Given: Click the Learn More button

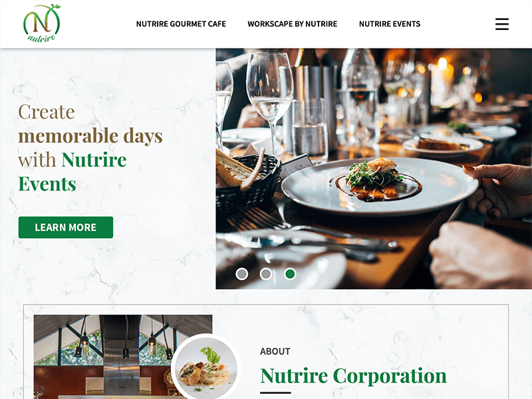Looking at the screenshot, I should (x=66, y=227).
